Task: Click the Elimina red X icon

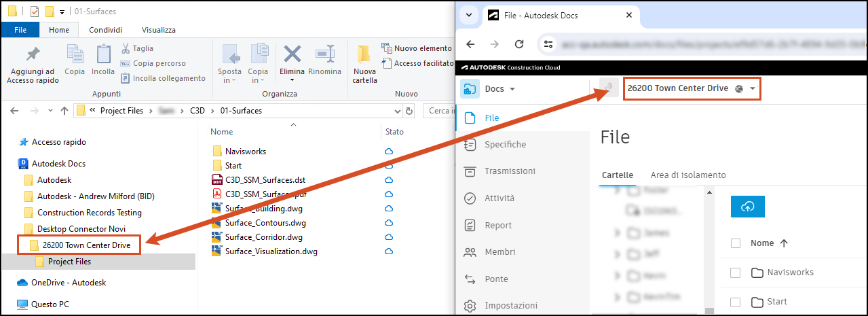Action: click(293, 54)
